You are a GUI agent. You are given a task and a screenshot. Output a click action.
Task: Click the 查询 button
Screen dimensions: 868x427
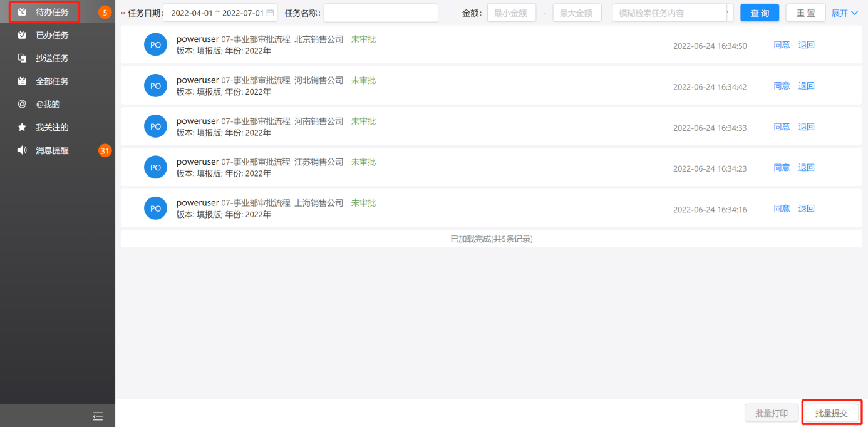(x=759, y=13)
